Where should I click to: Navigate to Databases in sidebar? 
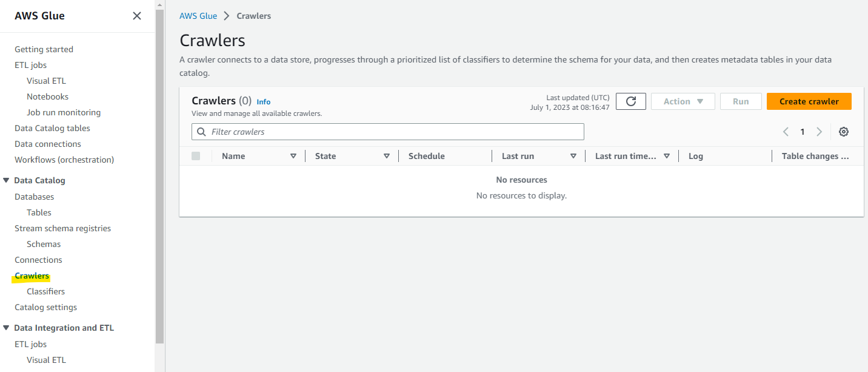pos(34,197)
